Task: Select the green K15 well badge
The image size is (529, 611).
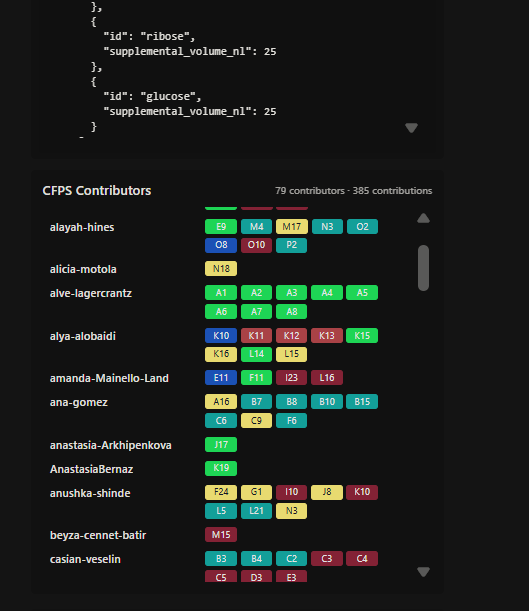Action: [362, 336]
